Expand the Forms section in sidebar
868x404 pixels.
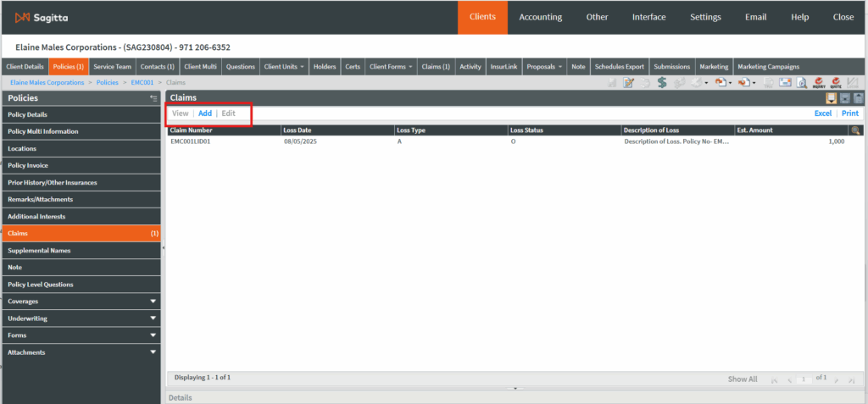coord(153,335)
